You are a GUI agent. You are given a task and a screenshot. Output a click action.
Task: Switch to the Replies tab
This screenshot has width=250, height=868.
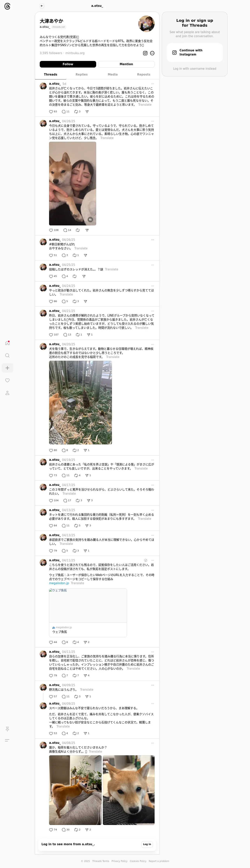tap(82, 75)
